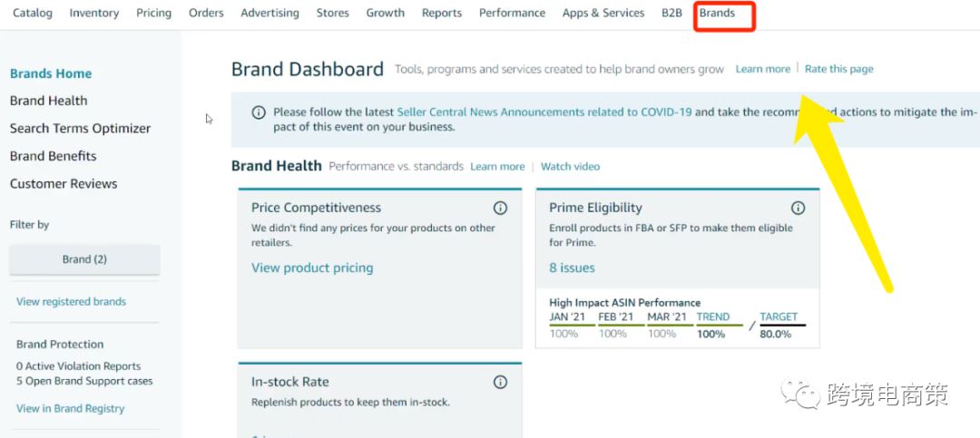Open the Brand (2) filter dropdown
Image resolution: width=980 pixels, height=438 pixels.
(x=84, y=259)
